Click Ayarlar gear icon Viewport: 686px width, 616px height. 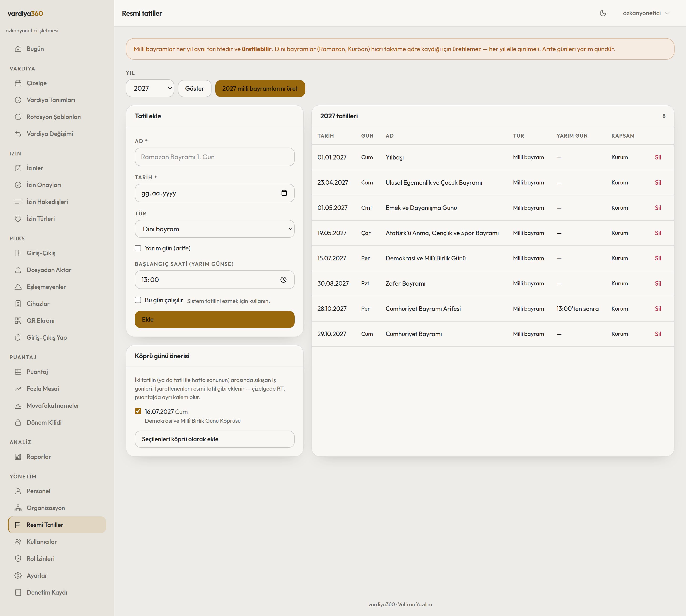tap(18, 575)
